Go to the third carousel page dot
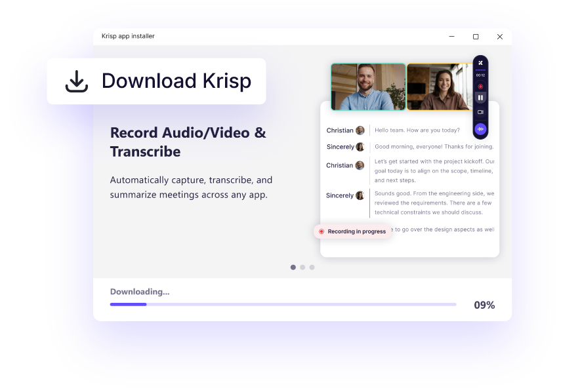This screenshot has height=392, width=580. click(312, 267)
